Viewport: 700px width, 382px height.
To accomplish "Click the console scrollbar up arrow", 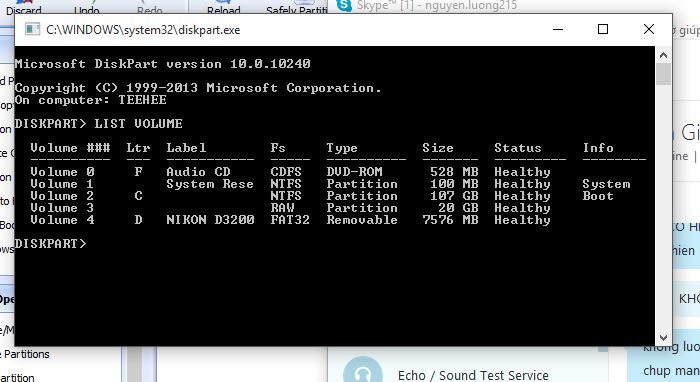I will (x=663, y=55).
